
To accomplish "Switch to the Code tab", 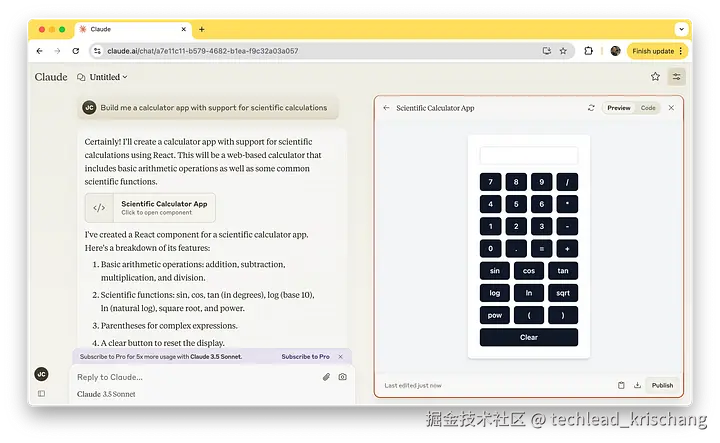I will (648, 108).
